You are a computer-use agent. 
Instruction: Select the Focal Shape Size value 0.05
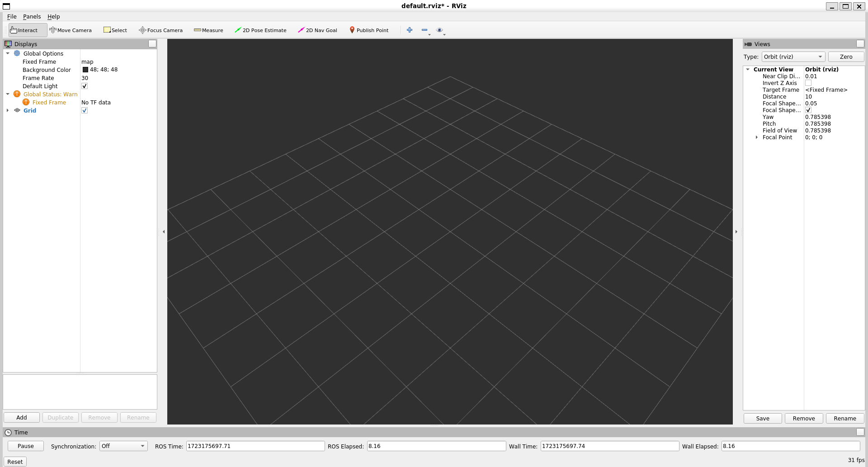[811, 104]
